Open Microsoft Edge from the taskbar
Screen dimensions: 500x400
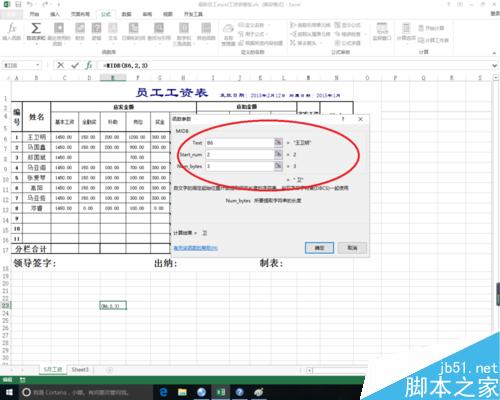(x=163, y=392)
